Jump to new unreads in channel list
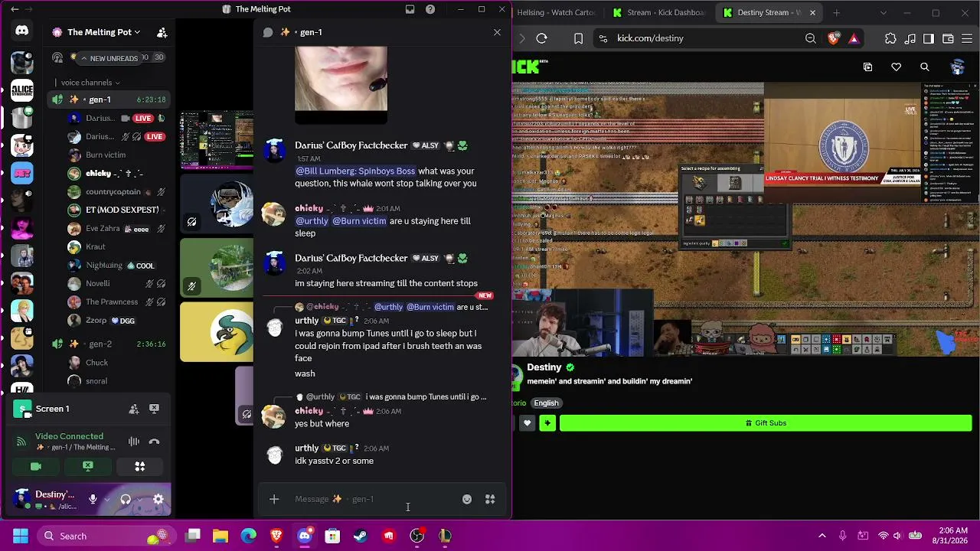The width and height of the screenshot is (980, 551). pyautogui.click(x=109, y=58)
